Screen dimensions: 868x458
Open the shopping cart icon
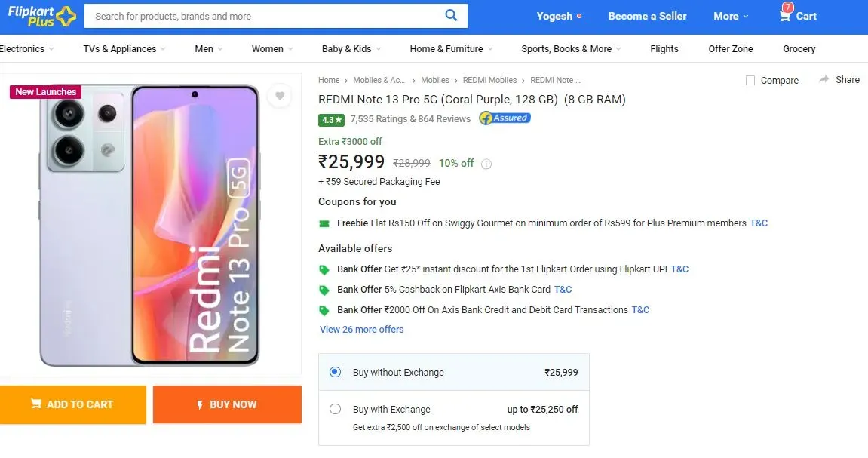tap(785, 16)
